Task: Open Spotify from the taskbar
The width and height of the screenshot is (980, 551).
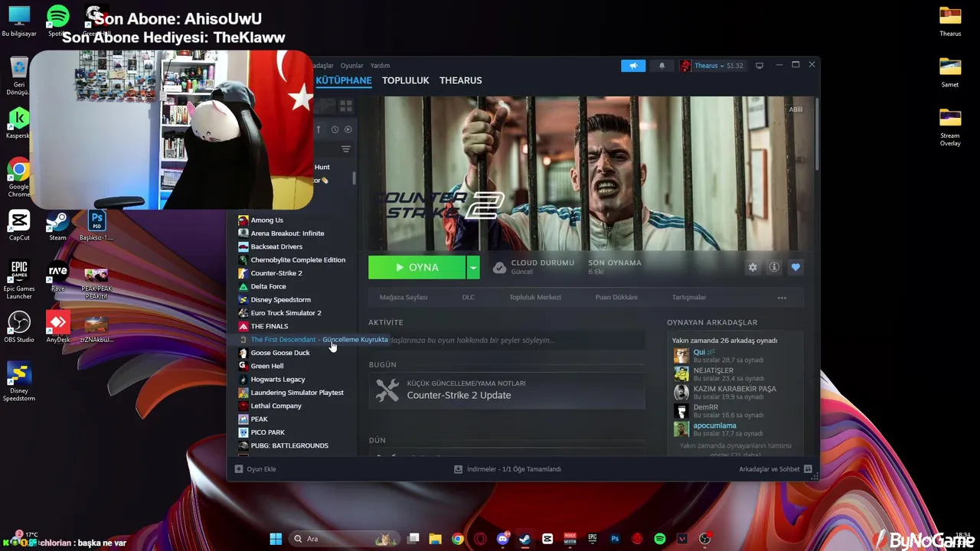Action: (x=660, y=539)
